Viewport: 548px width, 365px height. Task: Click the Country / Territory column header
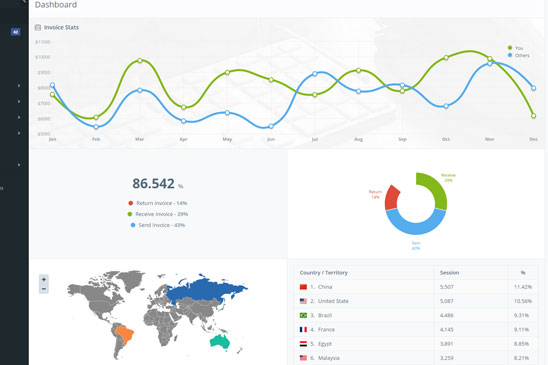point(324,273)
